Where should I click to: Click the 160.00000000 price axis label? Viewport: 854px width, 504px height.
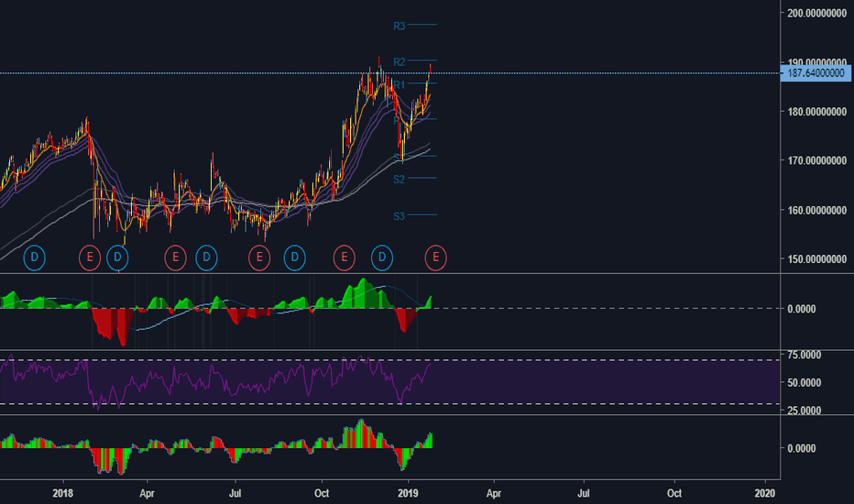pos(817,211)
